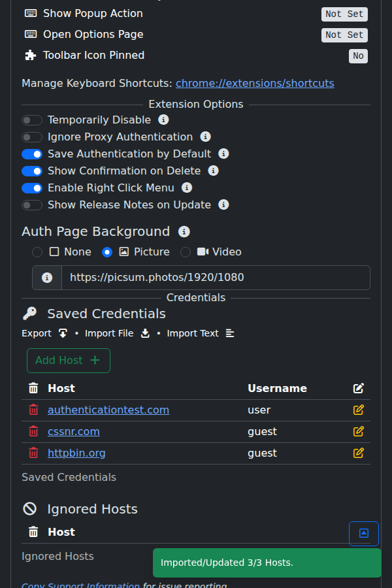Viewport: 392px width, 588px height.
Task: Click trash icon in Ignored Hosts header
Action: [33, 532]
